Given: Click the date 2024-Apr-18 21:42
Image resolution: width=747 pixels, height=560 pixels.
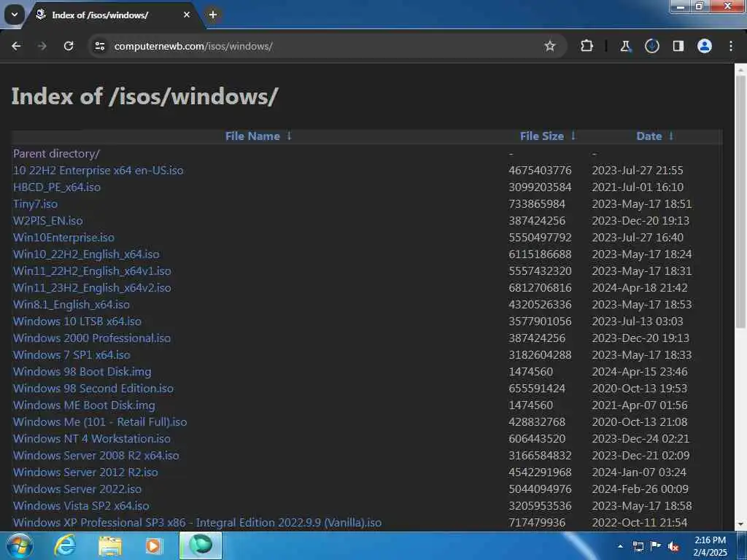Looking at the screenshot, I should [x=640, y=287].
